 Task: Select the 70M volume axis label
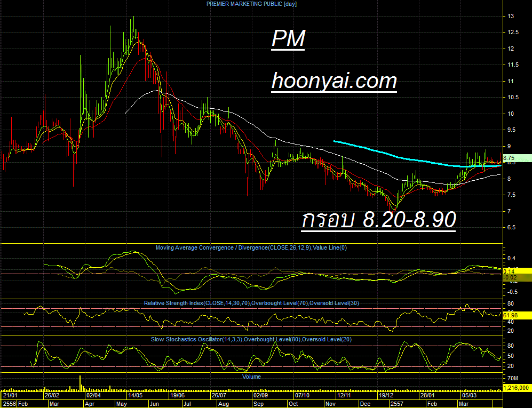coord(512,378)
